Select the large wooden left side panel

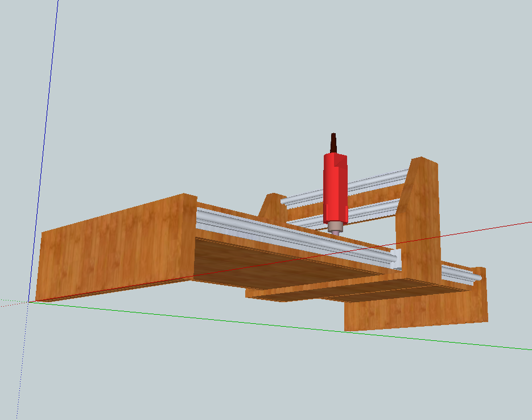(117, 246)
